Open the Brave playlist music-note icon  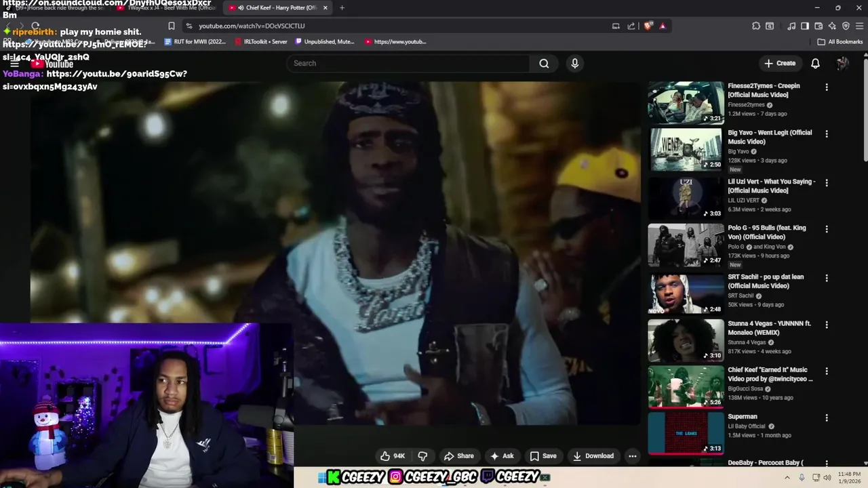[x=791, y=26]
